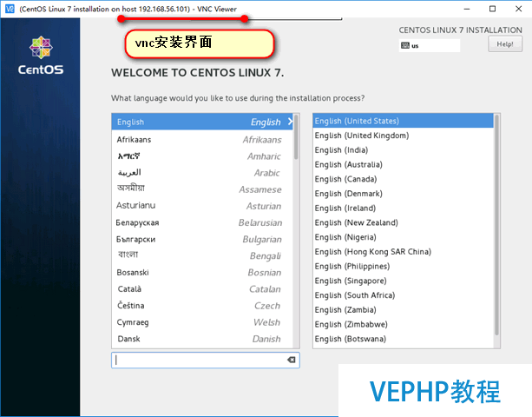Choose English (Denmark) locale
Viewport: 532px width, 417px height.
(403, 194)
